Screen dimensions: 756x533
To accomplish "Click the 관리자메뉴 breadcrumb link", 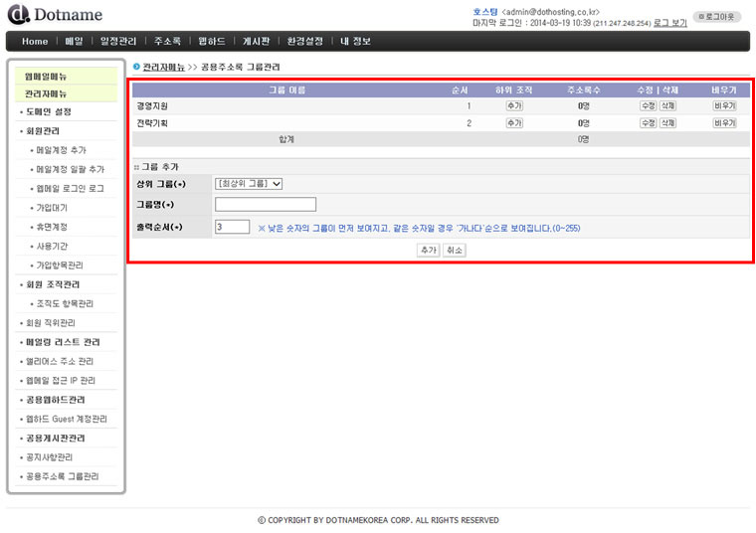I will 163,67.
